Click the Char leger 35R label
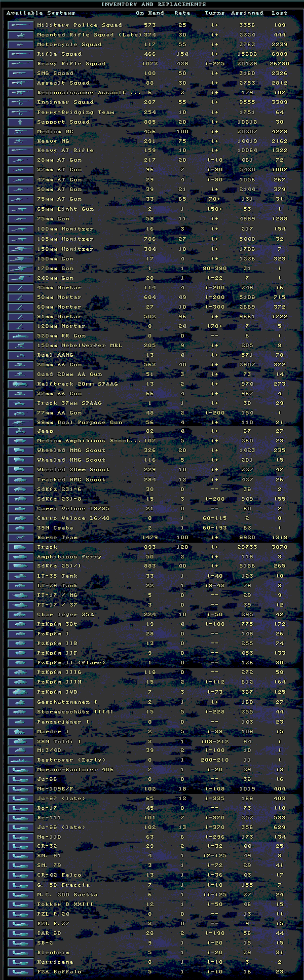304x980 pixels. coord(65,614)
